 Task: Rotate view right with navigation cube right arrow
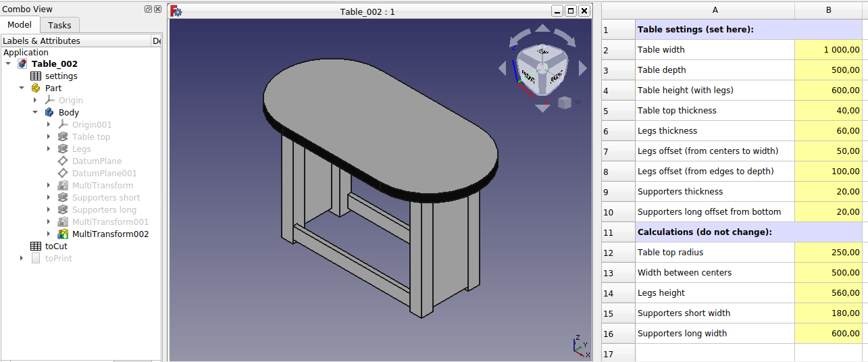tap(583, 68)
